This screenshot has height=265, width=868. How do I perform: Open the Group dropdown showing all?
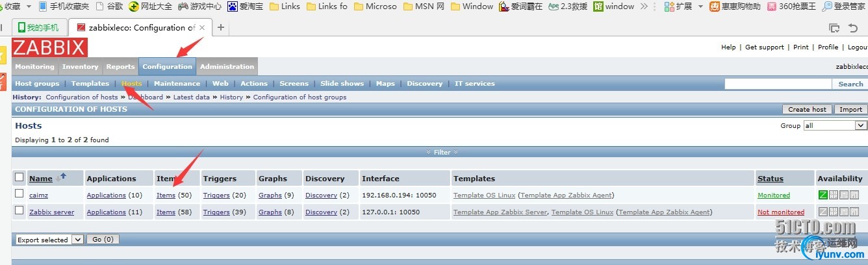pos(835,125)
